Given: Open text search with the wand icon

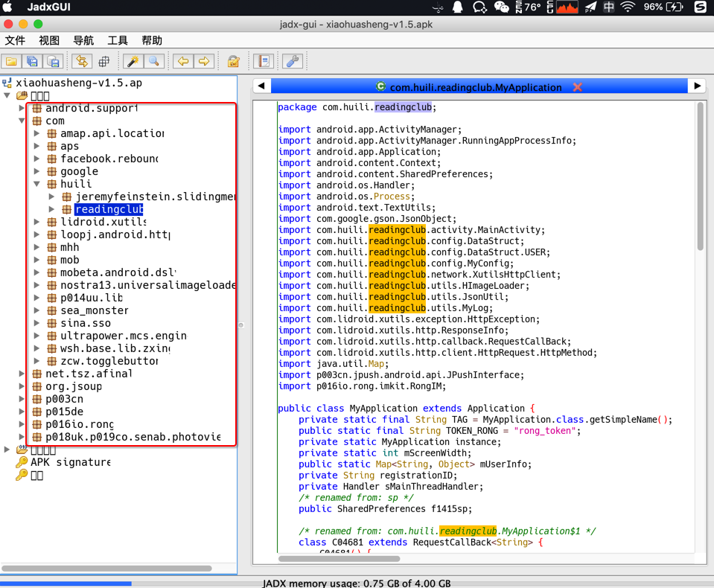Looking at the screenshot, I should [133, 61].
